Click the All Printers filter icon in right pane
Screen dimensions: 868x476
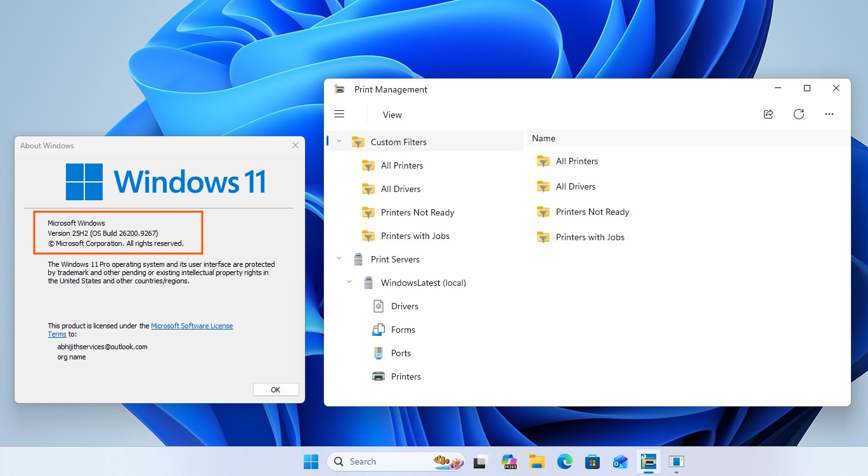(x=543, y=161)
